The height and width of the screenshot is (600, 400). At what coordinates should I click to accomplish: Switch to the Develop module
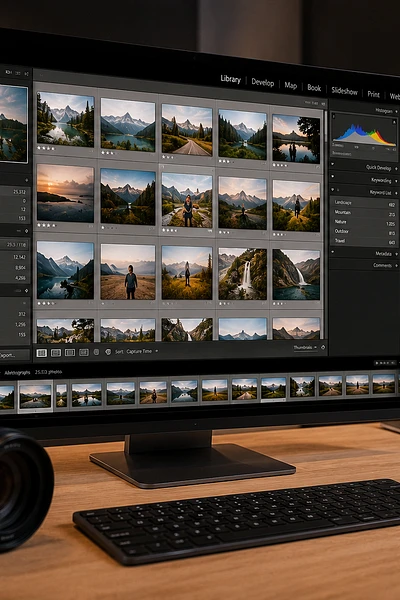coord(263,82)
